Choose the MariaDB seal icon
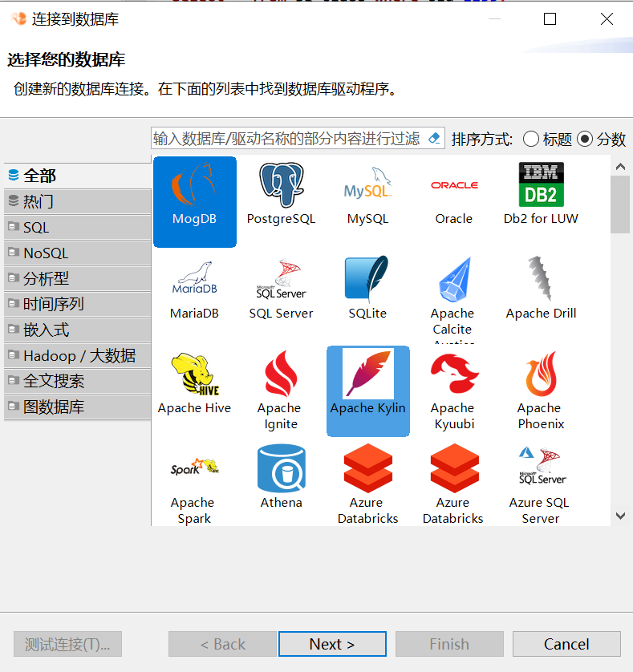 click(x=195, y=277)
